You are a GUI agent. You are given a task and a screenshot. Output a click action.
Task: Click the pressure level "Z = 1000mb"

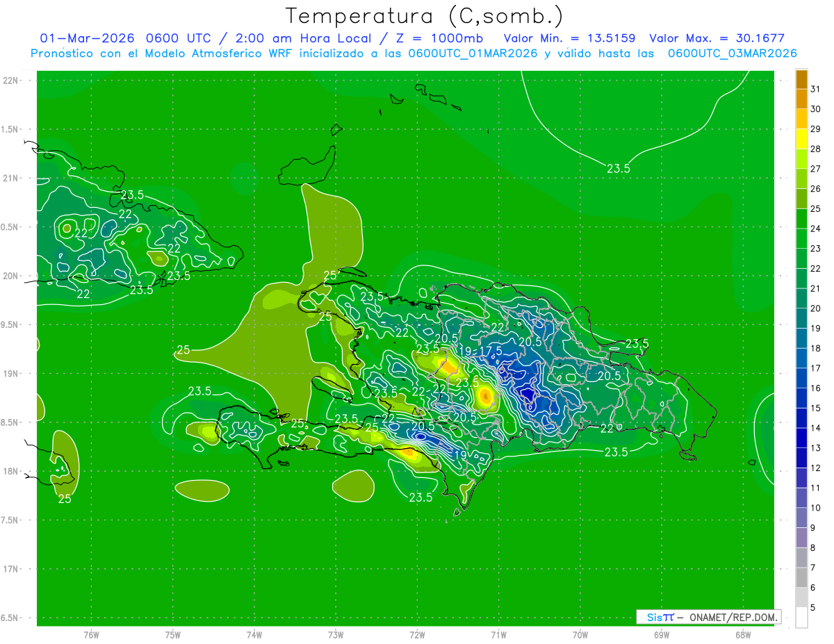coord(439,38)
